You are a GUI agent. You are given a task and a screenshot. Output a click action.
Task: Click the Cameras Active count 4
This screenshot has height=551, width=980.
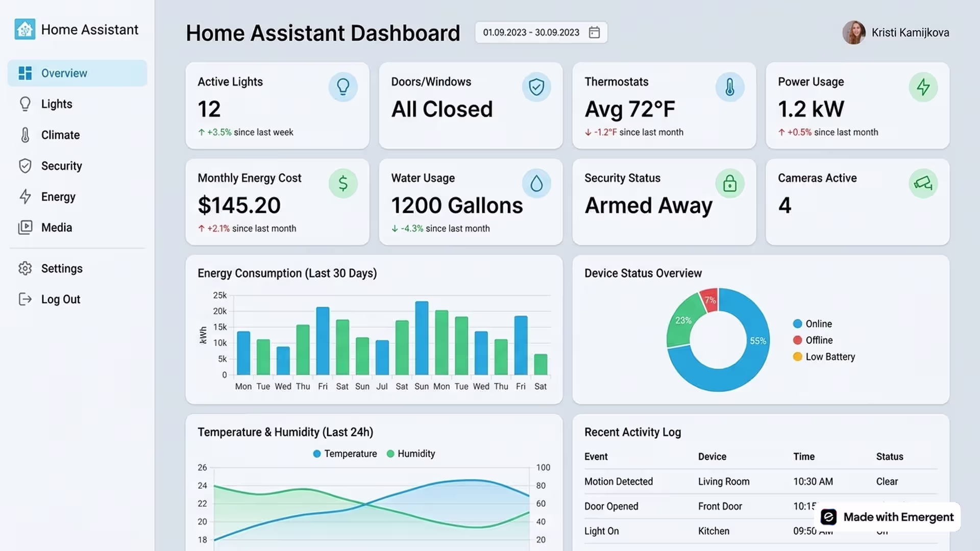pos(785,206)
